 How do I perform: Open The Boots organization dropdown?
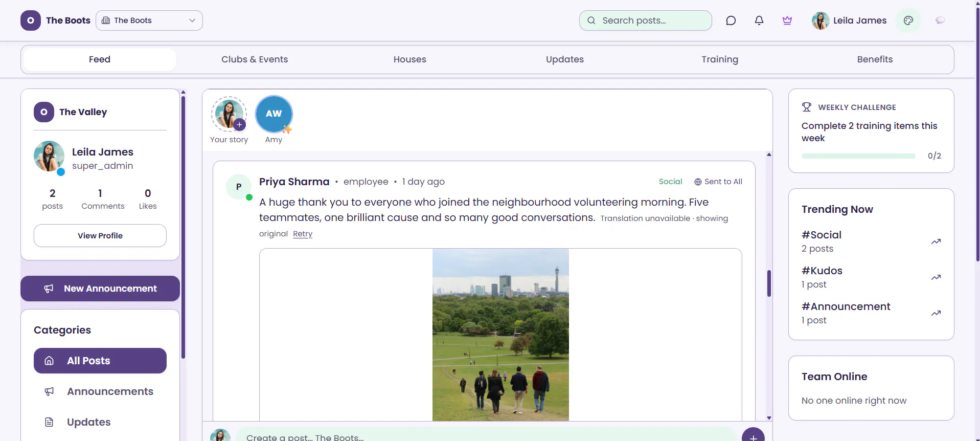coord(149,20)
